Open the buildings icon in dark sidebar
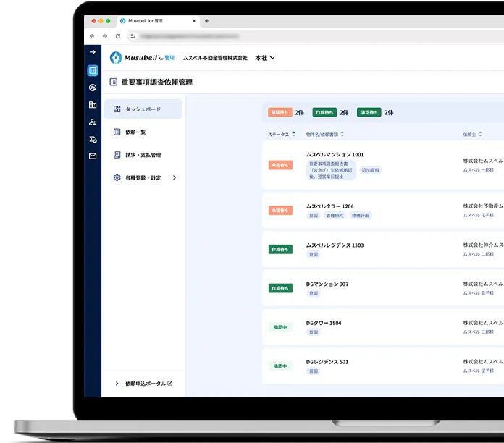This screenshot has height=443, width=504. point(93,105)
